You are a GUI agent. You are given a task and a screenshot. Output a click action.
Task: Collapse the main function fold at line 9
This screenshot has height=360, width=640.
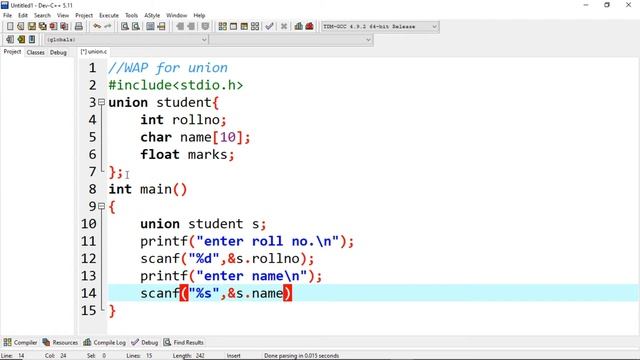point(101,206)
